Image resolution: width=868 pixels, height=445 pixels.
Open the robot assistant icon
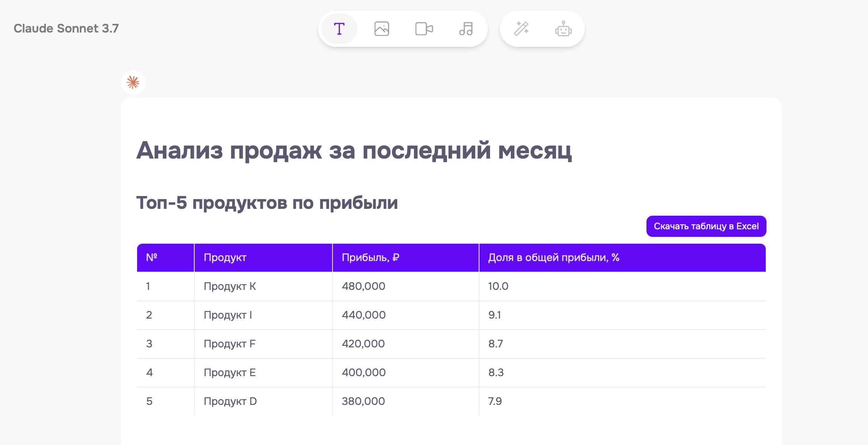(563, 29)
